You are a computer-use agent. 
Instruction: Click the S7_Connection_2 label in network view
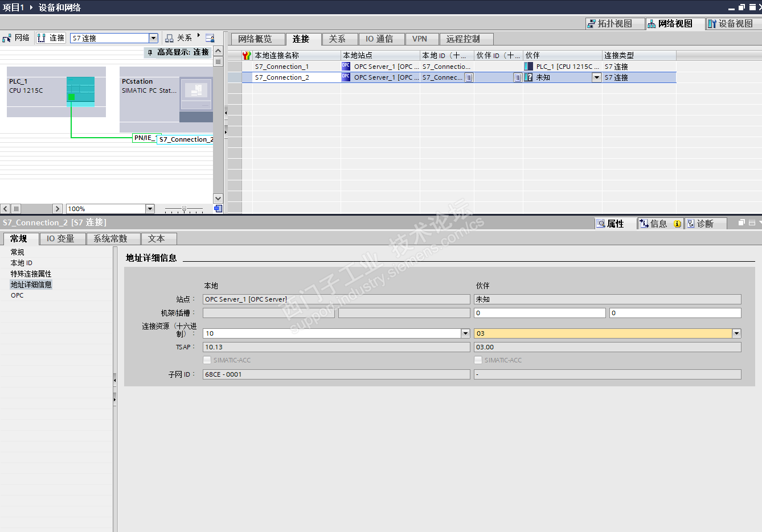(x=186, y=139)
